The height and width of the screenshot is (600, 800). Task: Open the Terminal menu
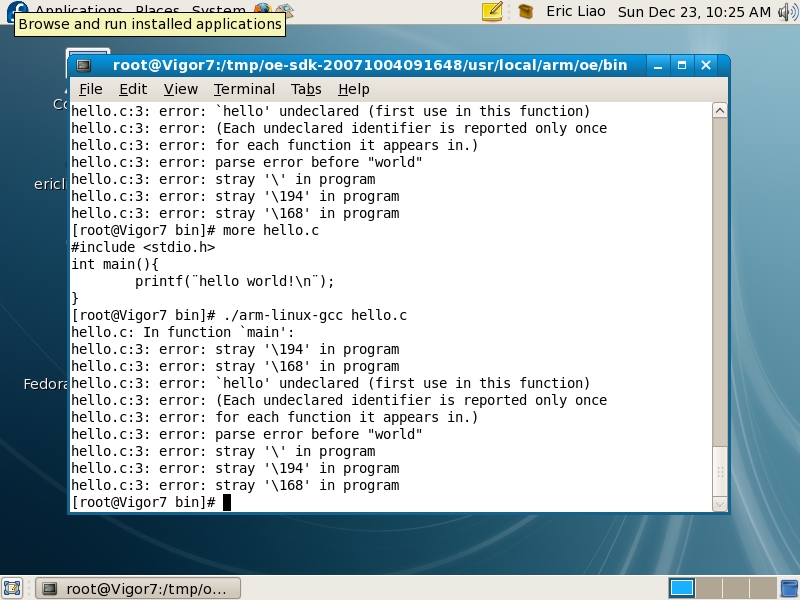244,89
